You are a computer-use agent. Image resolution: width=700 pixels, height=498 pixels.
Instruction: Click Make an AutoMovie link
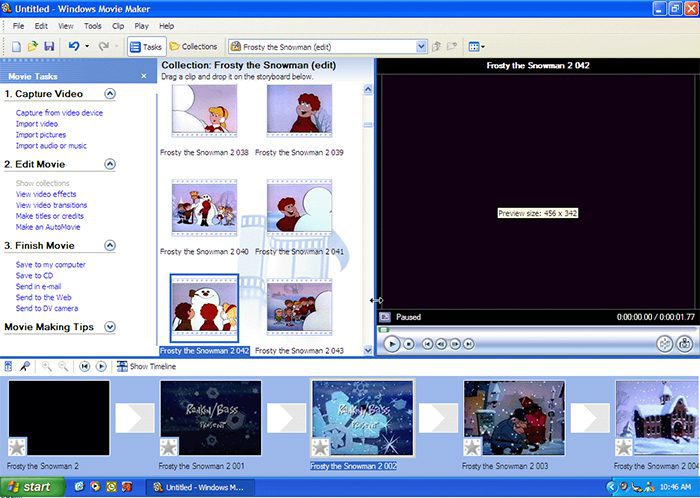pyautogui.click(x=48, y=227)
